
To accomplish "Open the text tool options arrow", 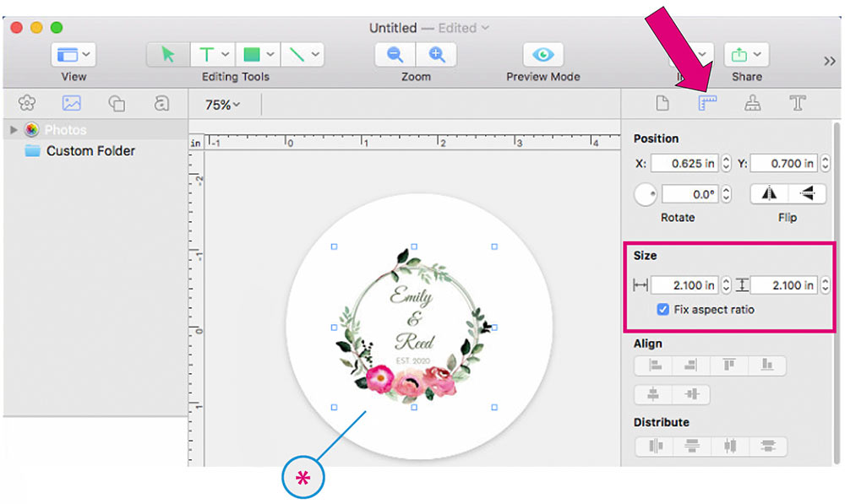I will (x=226, y=54).
